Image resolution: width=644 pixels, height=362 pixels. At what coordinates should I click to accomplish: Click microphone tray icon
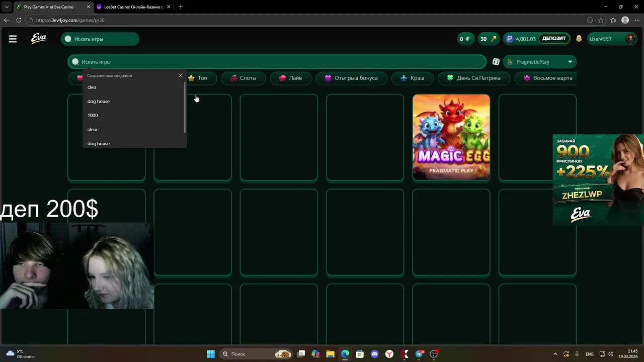577,354
